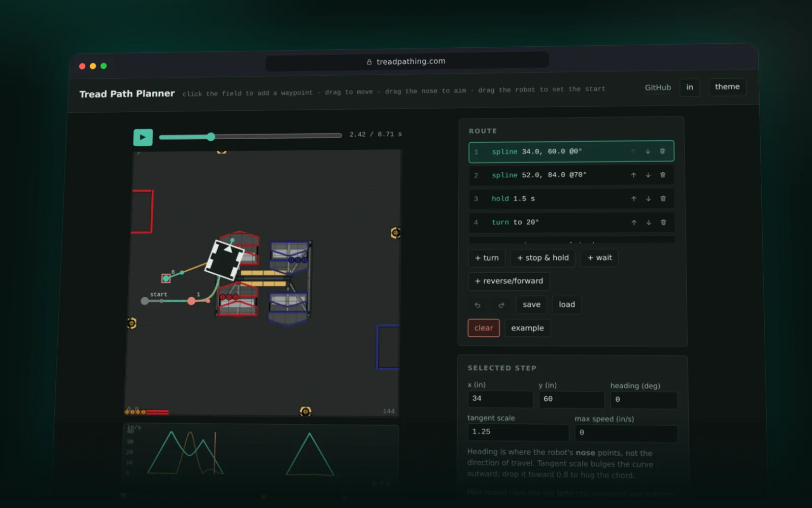Move the turn to 20° step down
This screenshot has width=812, height=508.
coord(649,223)
